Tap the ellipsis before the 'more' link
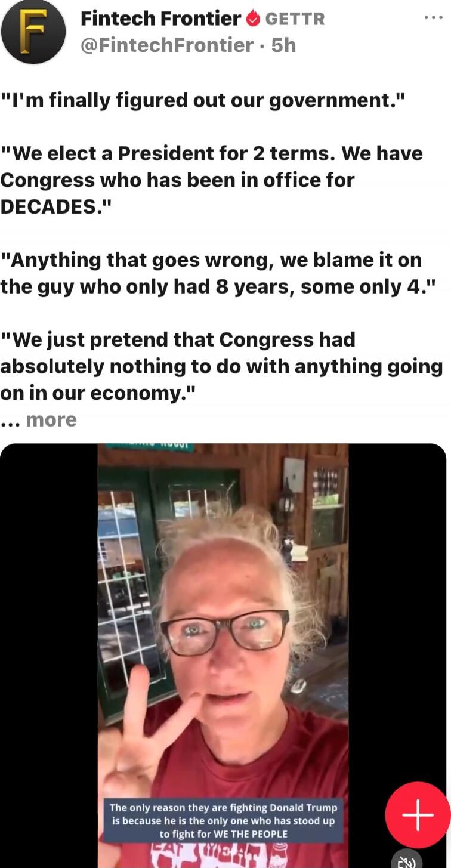451x868 pixels. click(x=10, y=421)
